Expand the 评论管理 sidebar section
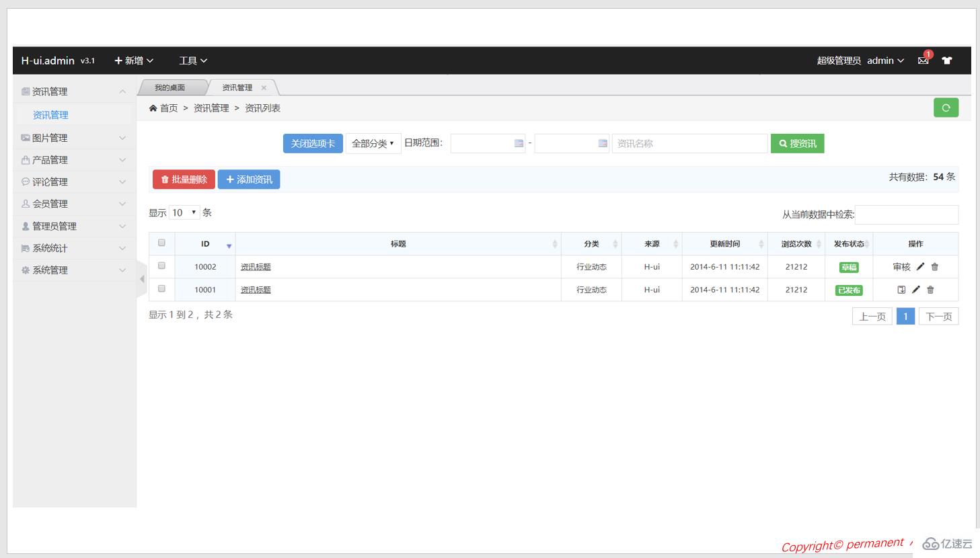 [x=75, y=182]
